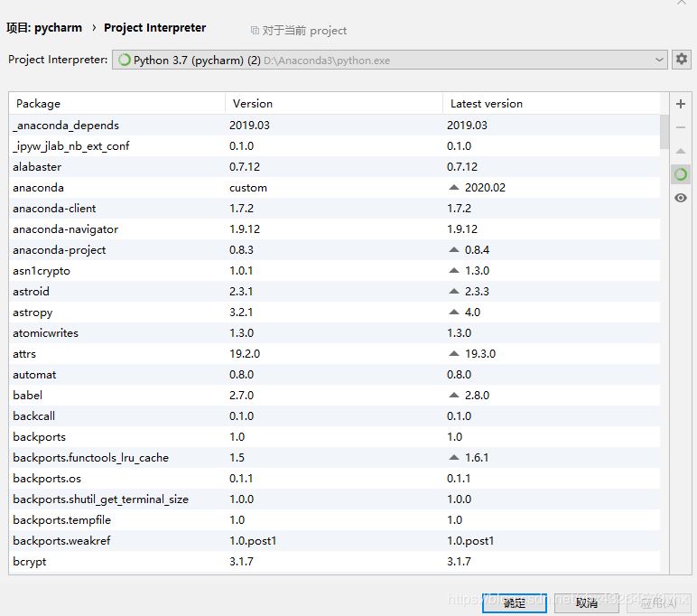
Task: Sort by the Package column header
Action: point(116,104)
